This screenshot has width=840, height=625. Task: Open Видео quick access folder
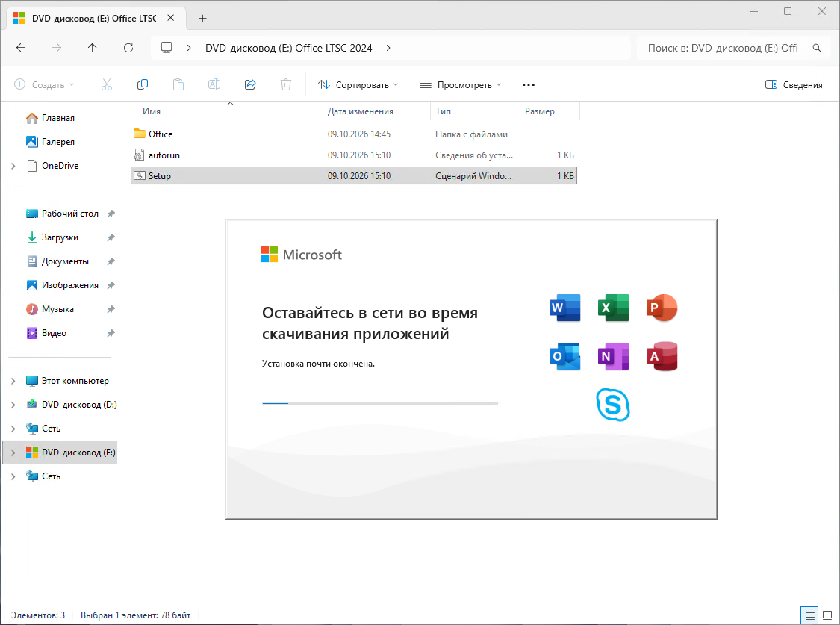54,333
